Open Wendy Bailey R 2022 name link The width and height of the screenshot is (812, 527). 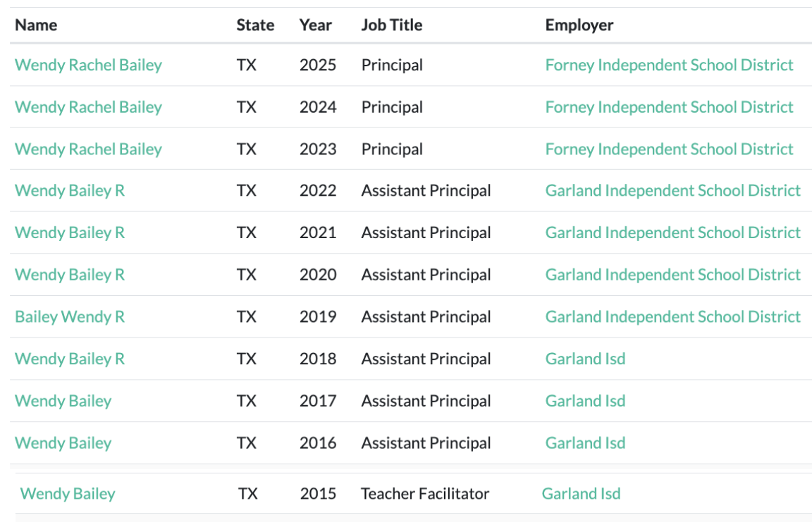point(69,191)
